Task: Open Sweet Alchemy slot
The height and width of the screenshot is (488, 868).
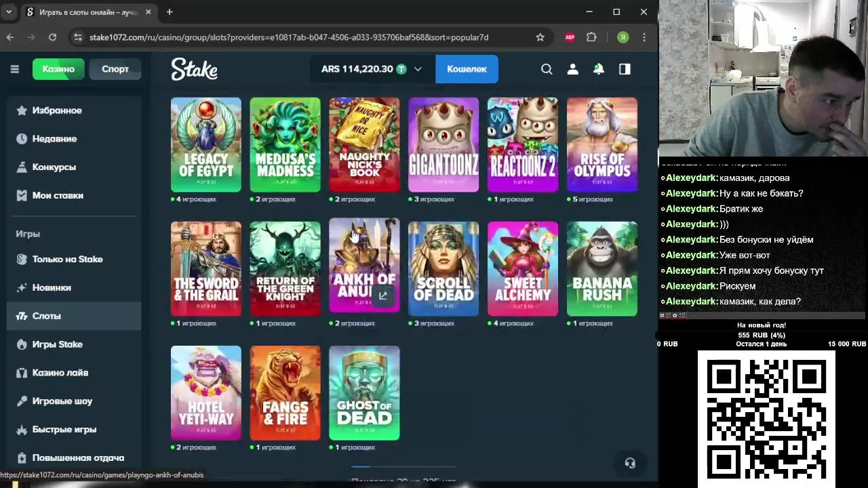Action: pos(523,268)
